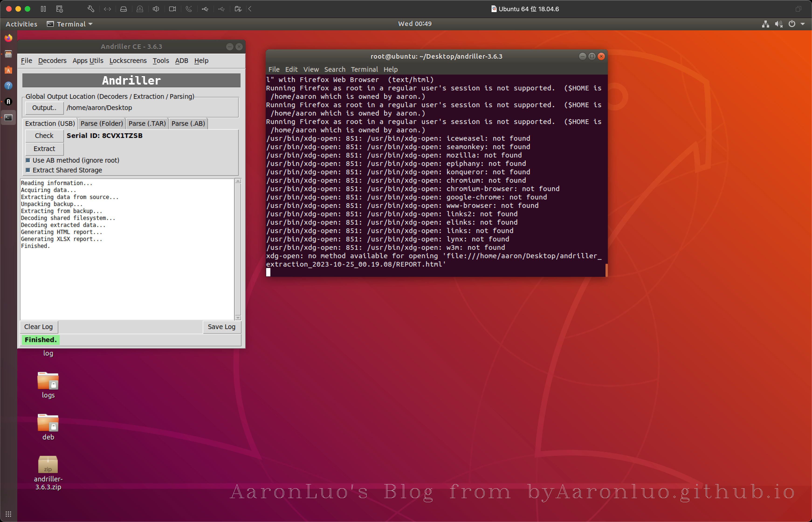
Task: Click the volume icon in top panel
Action: click(x=778, y=24)
